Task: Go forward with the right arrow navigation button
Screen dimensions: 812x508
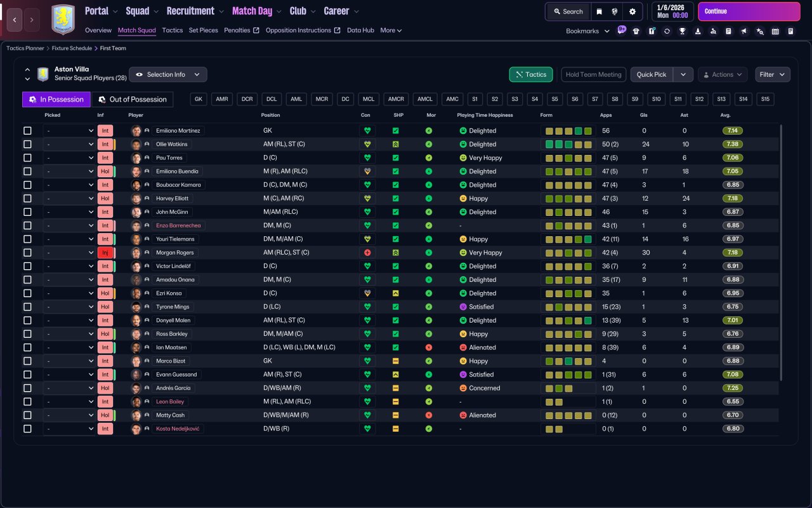Action: 31,20
